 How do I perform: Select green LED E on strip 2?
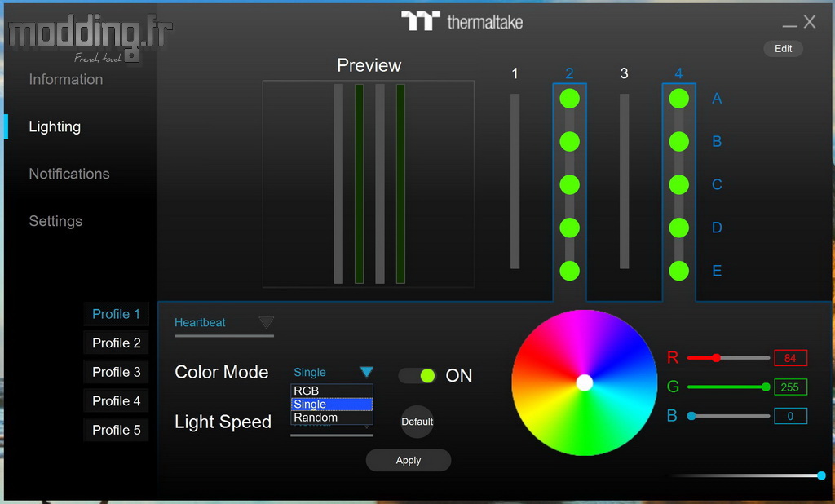pos(569,271)
